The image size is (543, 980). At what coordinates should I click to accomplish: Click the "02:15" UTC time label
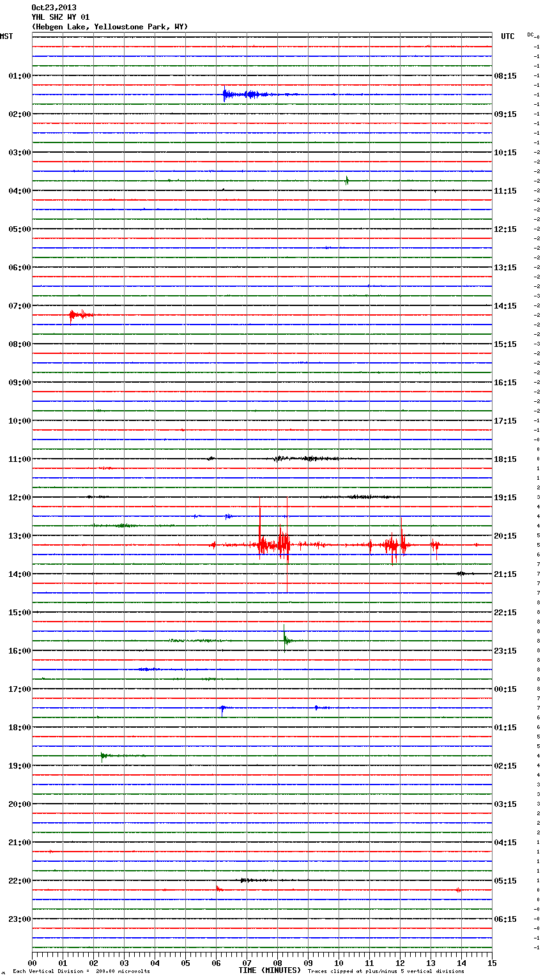click(505, 766)
